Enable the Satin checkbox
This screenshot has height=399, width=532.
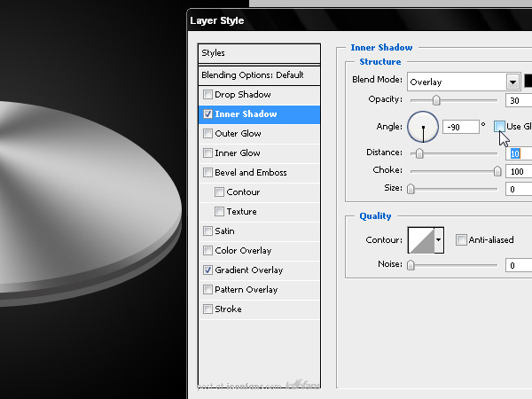point(207,231)
